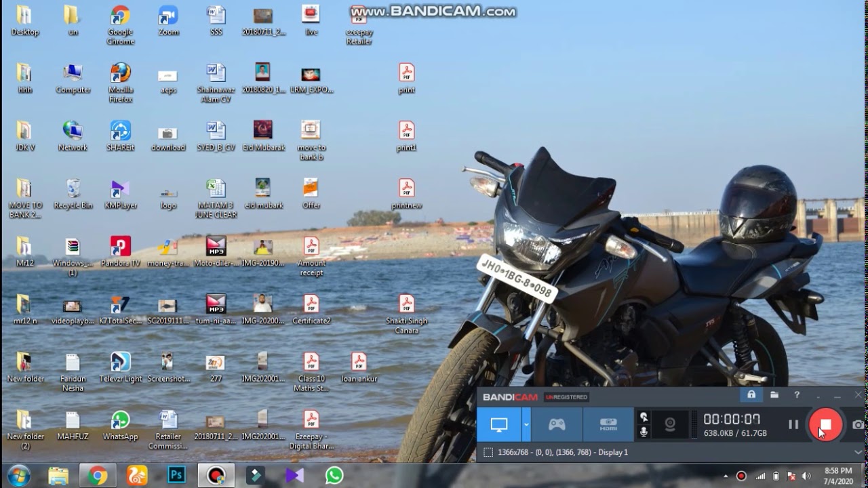868x488 pixels.
Task: Select Zoom desktop shortcut
Action: 168,21
